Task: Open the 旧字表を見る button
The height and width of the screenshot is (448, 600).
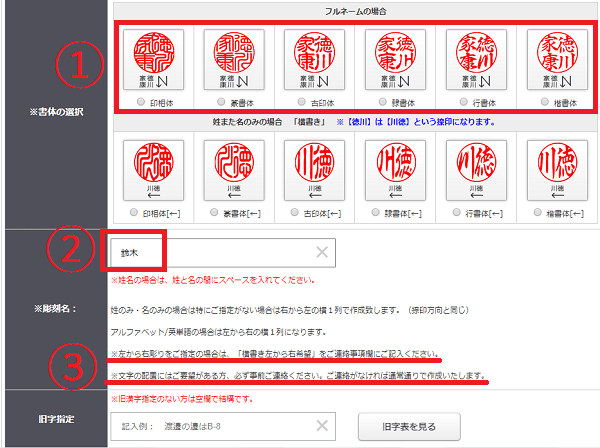Action: [409, 427]
